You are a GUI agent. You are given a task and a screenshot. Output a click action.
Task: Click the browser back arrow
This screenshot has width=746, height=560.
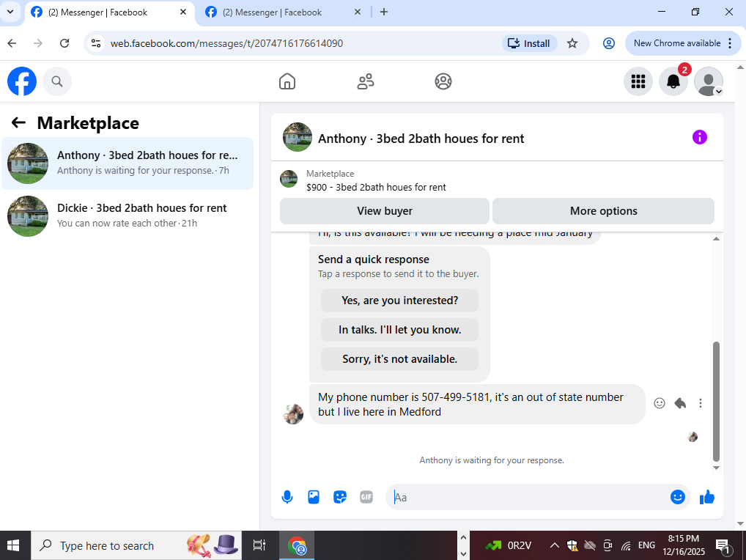point(12,43)
